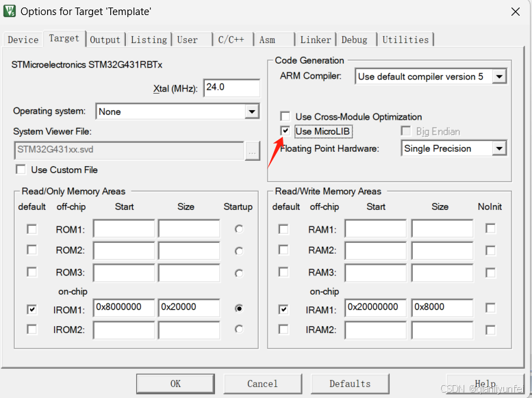Enable NoInit for RAM1
The height and width of the screenshot is (398, 532).
(491, 228)
